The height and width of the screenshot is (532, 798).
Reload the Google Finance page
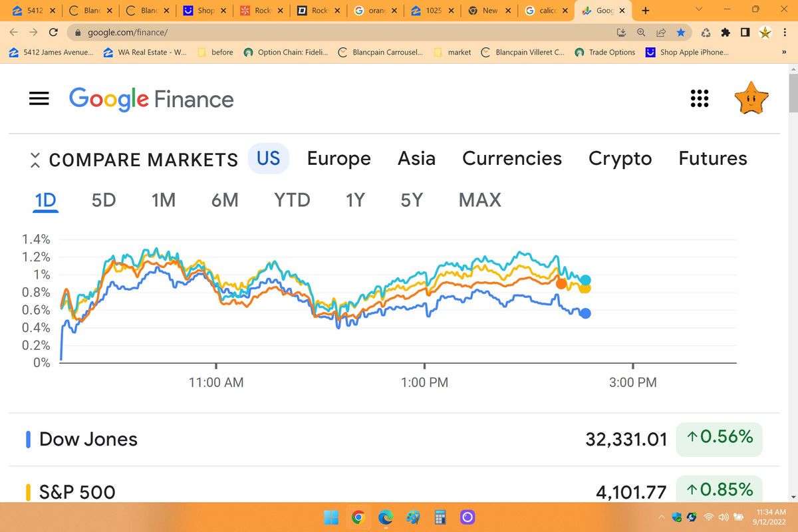click(53, 32)
